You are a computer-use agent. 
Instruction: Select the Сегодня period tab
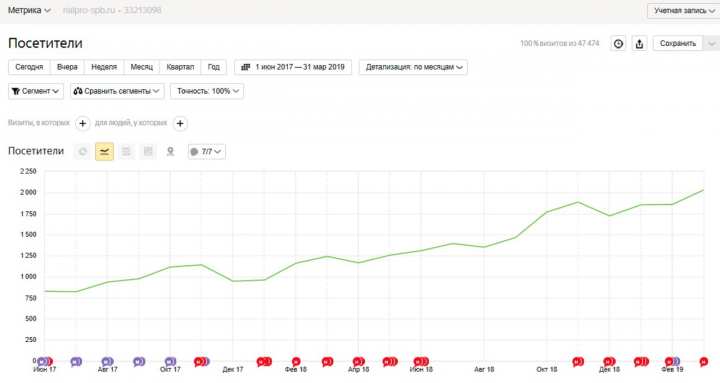29,67
